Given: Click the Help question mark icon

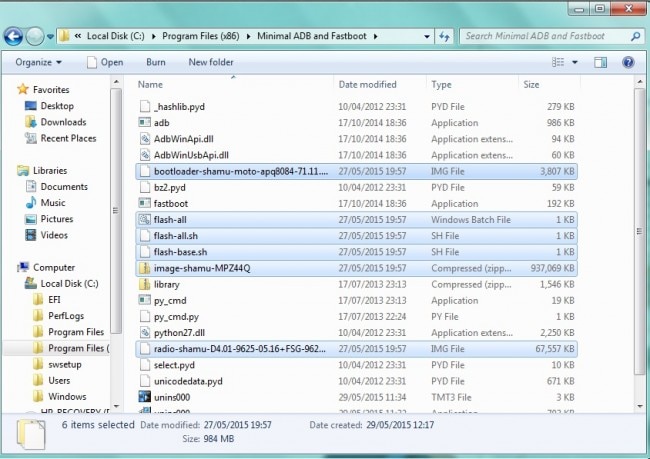Looking at the screenshot, I should 628,62.
